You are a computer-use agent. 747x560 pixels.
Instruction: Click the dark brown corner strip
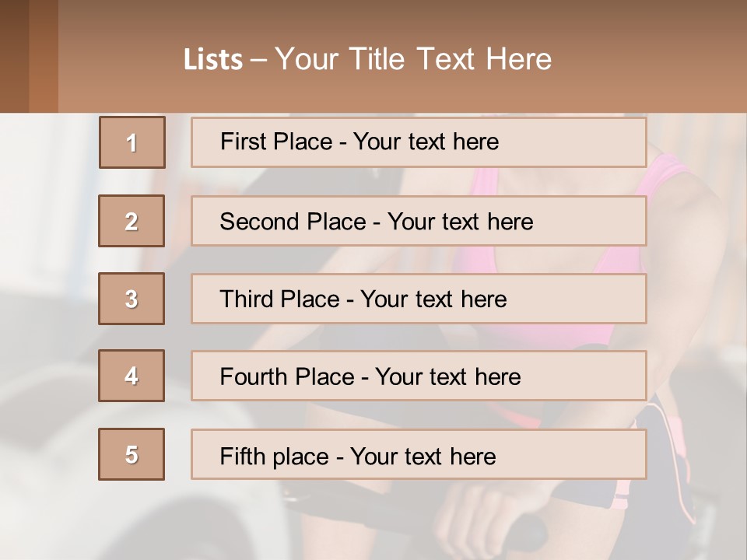tap(14, 56)
